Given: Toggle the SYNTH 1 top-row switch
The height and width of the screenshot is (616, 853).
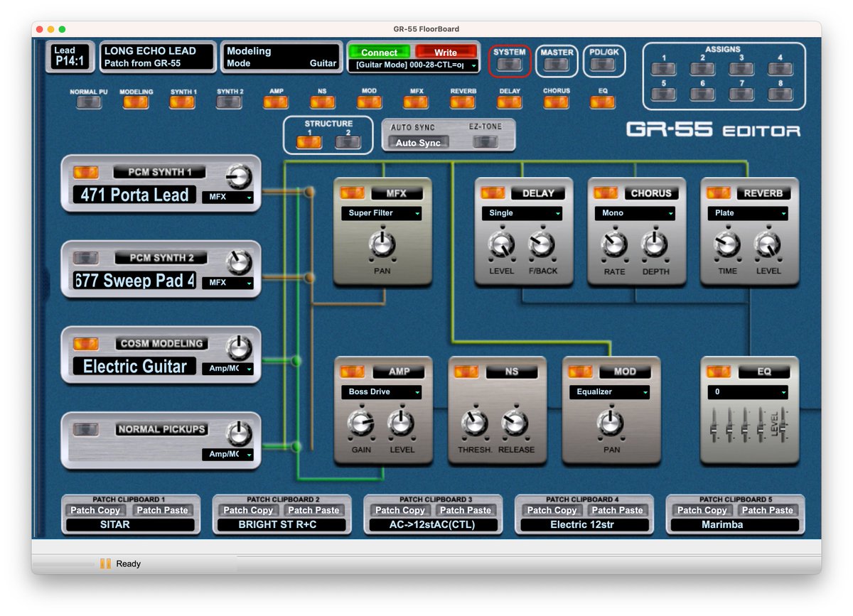Looking at the screenshot, I should [183, 102].
